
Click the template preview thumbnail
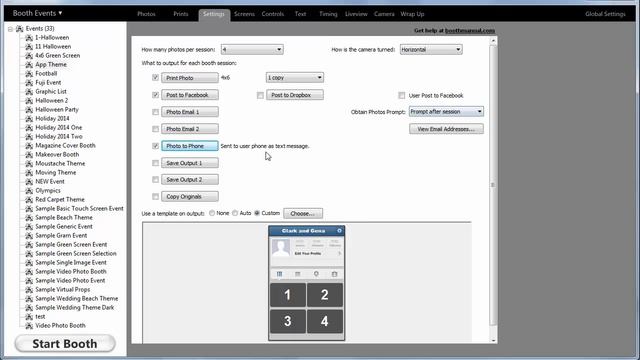click(x=307, y=283)
